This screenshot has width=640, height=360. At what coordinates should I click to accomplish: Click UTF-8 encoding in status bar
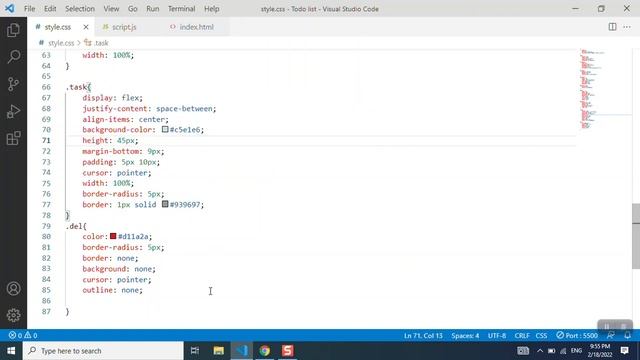[x=497, y=335]
